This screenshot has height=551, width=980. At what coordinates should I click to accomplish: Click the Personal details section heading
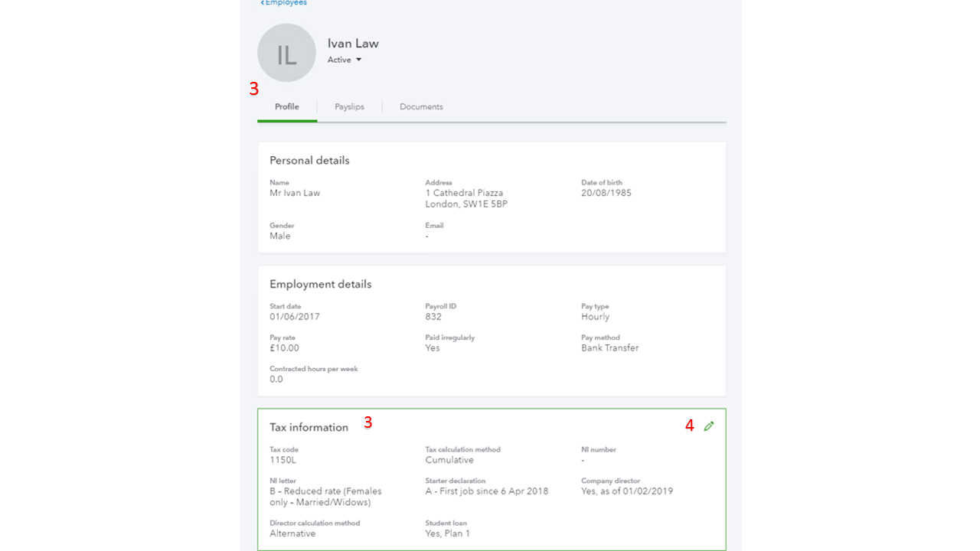(x=309, y=160)
